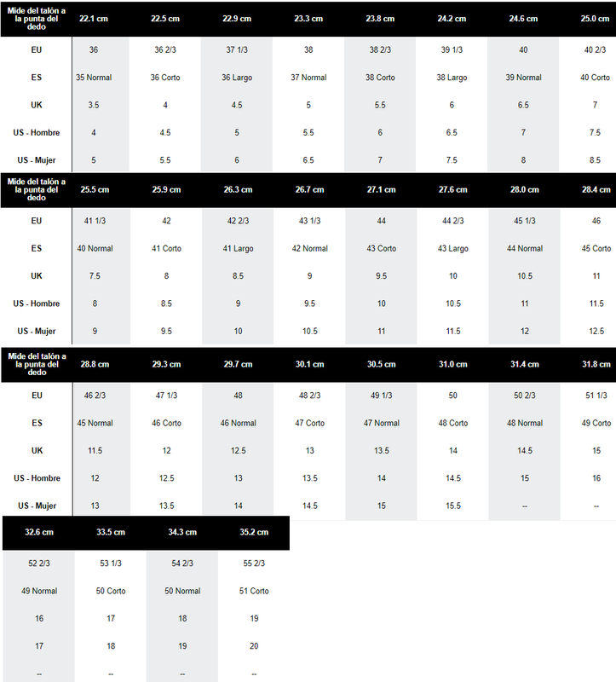Select the EU 55 2/3 size cell
This screenshot has width=616, height=682.
[x=254, y=564]
